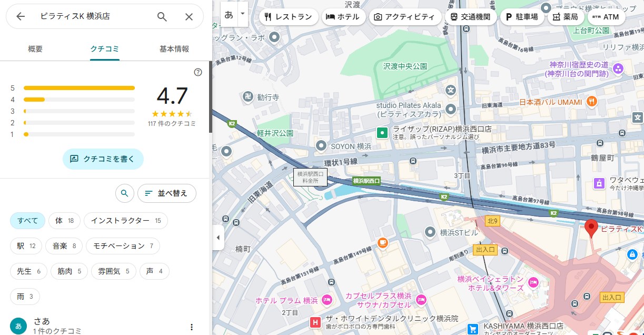Open the review rating help question icon
The width and height of the screenshot is (644, 335).
click(198, 72)
